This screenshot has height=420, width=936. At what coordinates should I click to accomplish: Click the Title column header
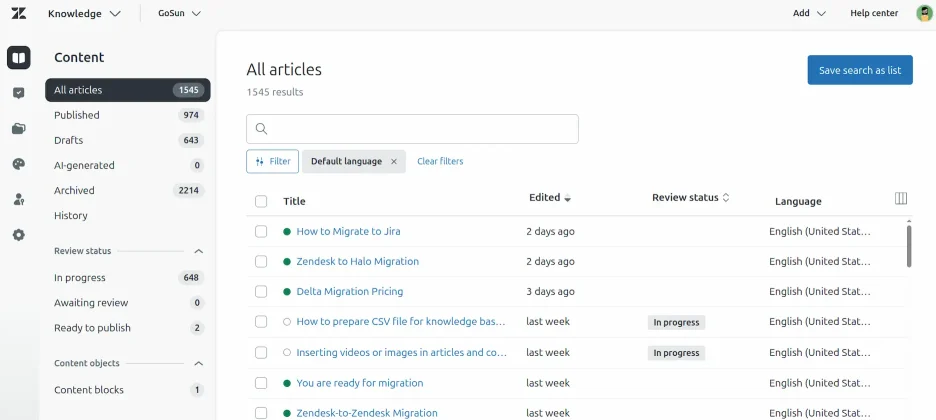294,202
